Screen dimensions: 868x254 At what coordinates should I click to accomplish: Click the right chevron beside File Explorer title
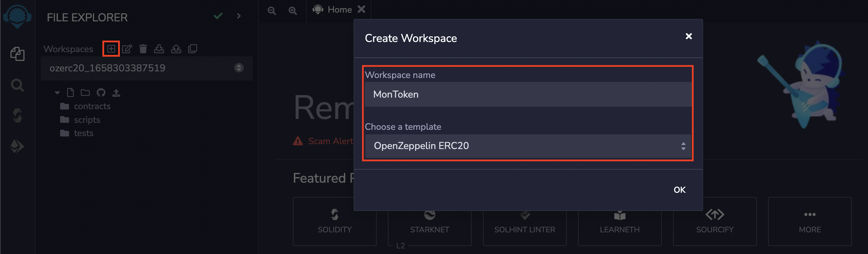pos(239,16)
